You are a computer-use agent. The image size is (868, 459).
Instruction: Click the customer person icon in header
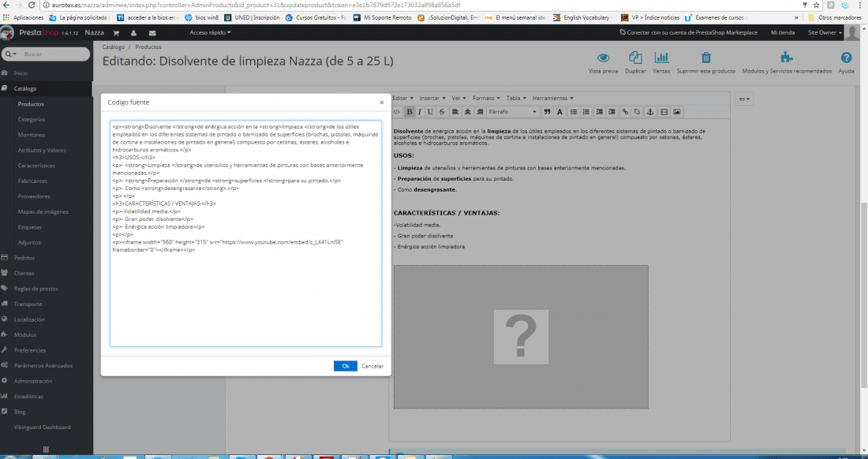[x=134, y=32]
